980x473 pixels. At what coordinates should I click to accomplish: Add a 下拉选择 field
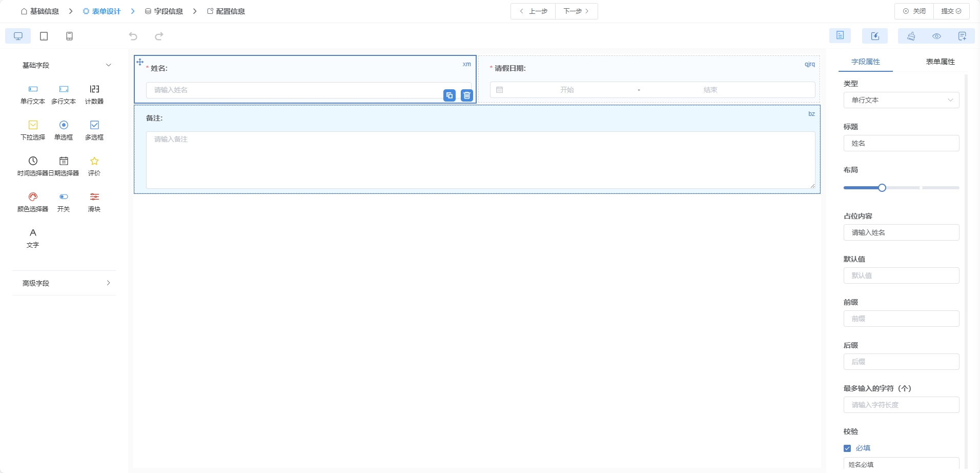click(33, 131)
